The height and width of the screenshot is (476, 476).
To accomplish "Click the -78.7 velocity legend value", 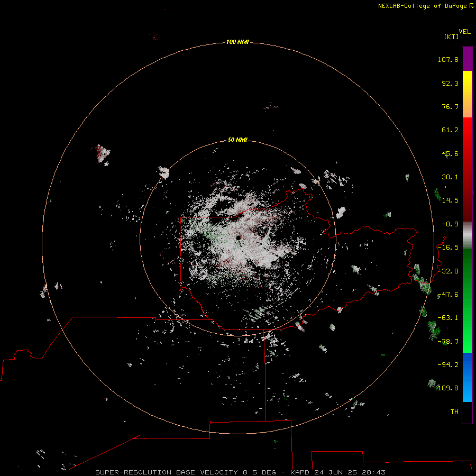I will click(448, 342).
